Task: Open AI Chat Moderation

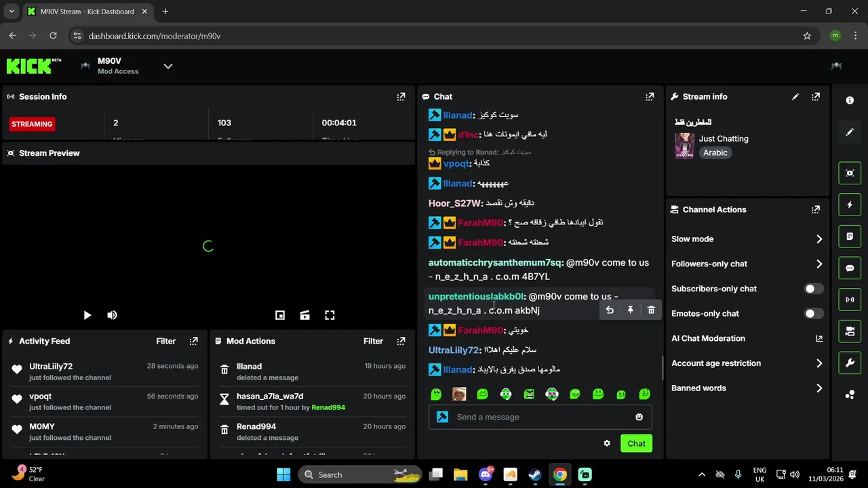Action: coord(747,339)
